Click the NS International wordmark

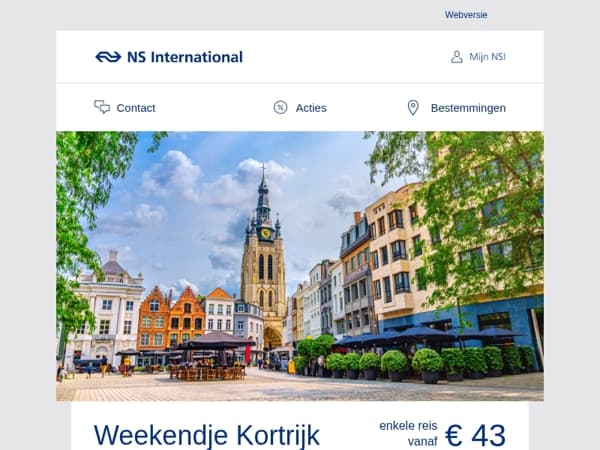185,57
